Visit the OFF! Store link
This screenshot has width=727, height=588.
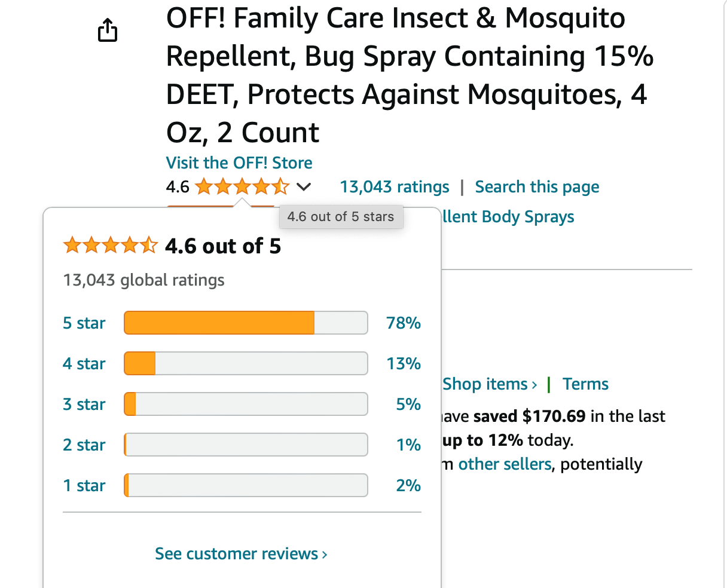coord(239,163)
